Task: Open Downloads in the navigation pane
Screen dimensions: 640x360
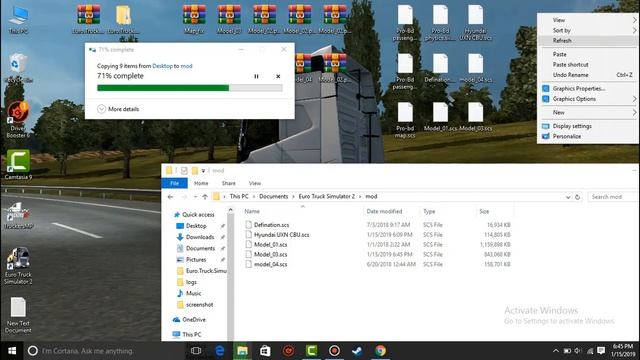Action: [200, 237]
